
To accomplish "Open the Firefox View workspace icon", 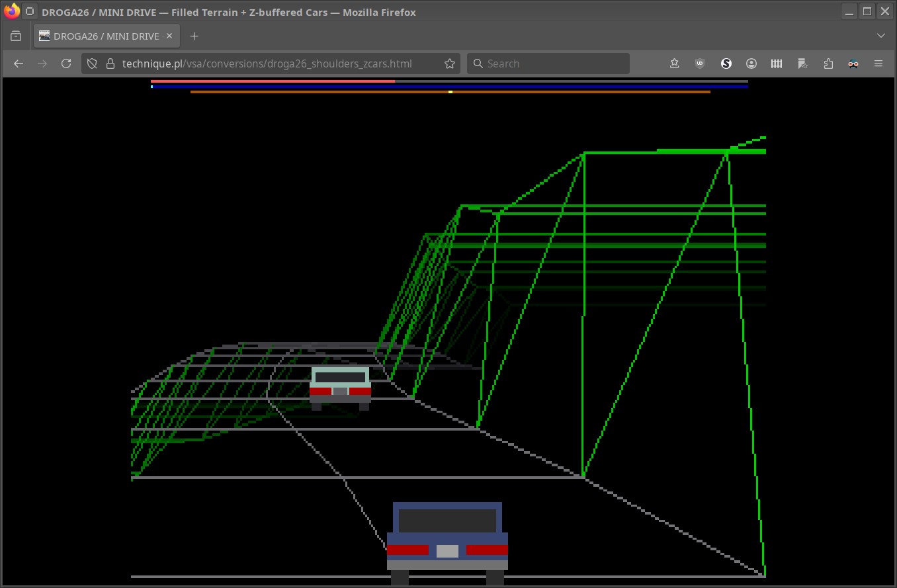I will (x=17, y=36).
